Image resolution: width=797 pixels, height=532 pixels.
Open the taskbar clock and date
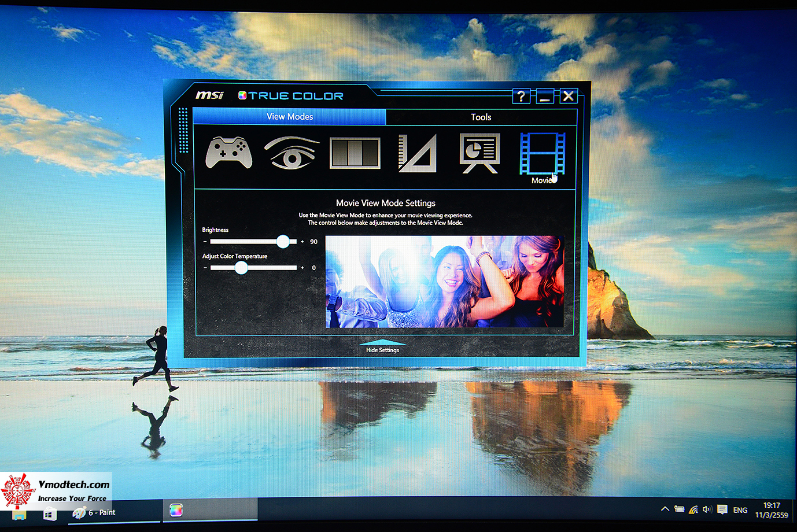click(772, 510)
